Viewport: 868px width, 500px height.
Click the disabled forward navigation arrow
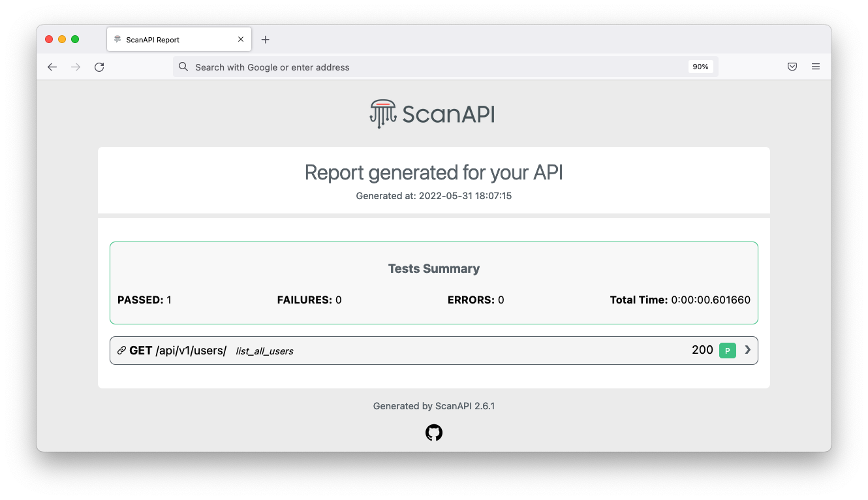click(x=75, y=67)
